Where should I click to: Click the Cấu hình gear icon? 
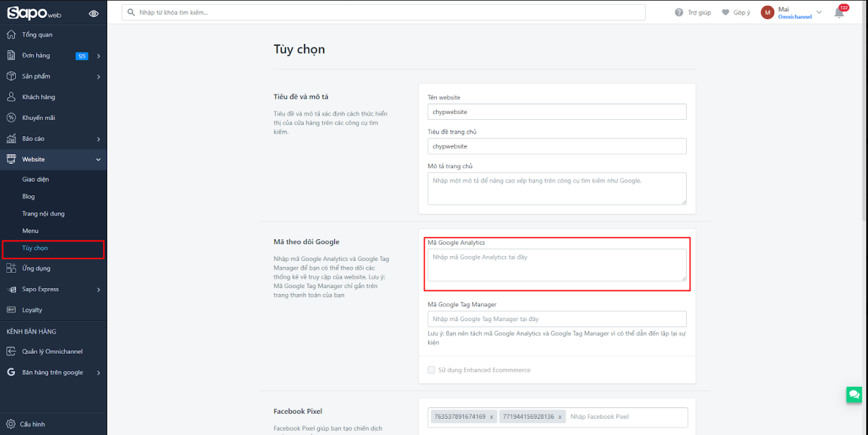point(11,424)
